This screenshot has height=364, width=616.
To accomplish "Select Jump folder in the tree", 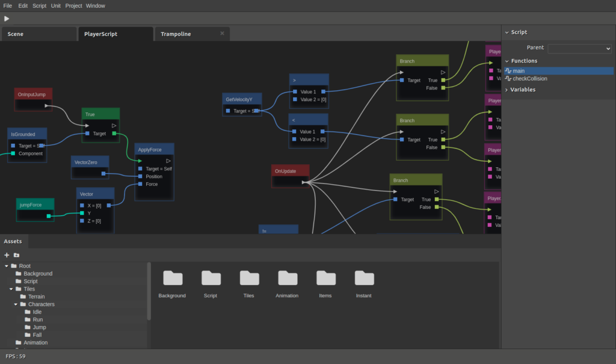I will [x=39, y=327].
